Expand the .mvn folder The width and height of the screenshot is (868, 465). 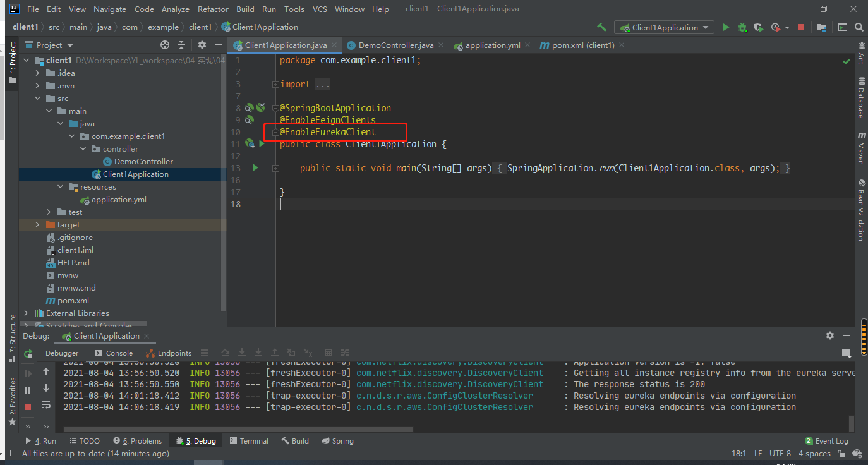coord(37,86)
